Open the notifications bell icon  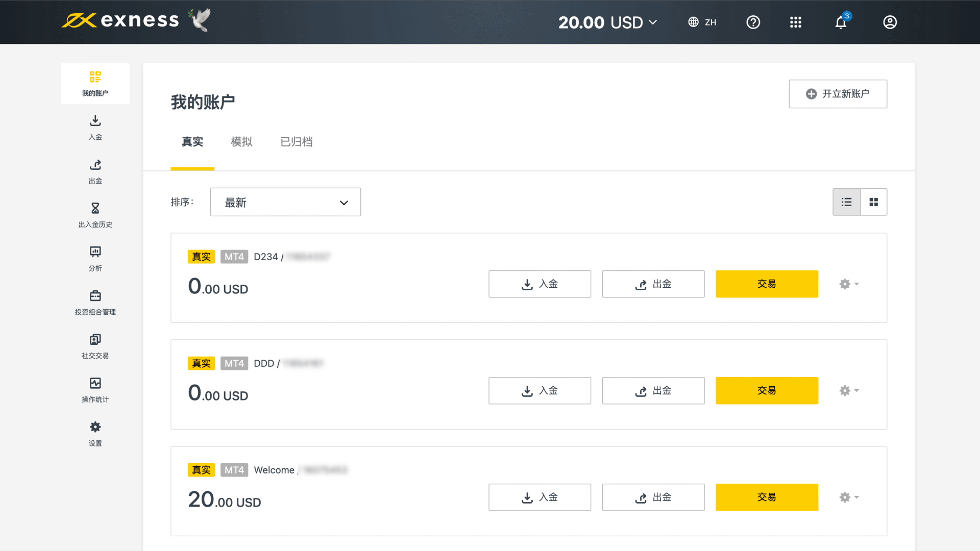(x=841, y=22)
